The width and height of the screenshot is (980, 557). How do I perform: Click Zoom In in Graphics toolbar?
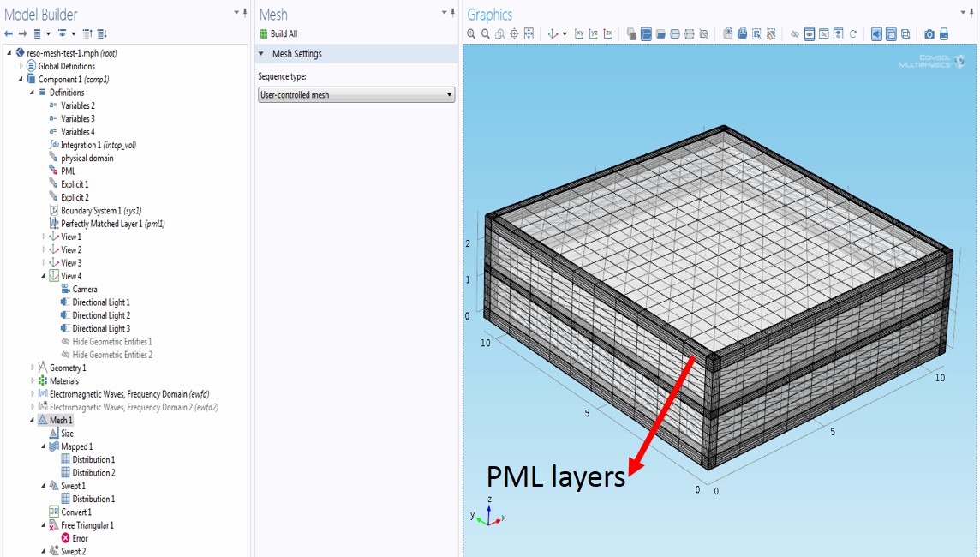(x=471, y=34)
